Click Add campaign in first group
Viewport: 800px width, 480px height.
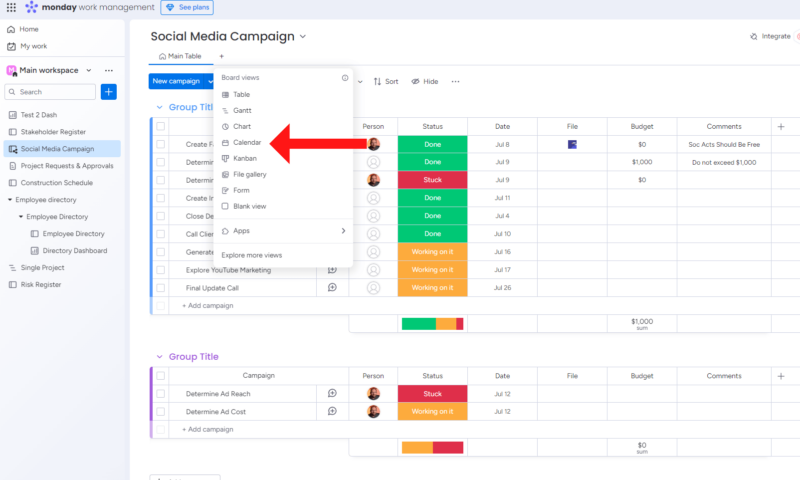[x=208, y=306]
